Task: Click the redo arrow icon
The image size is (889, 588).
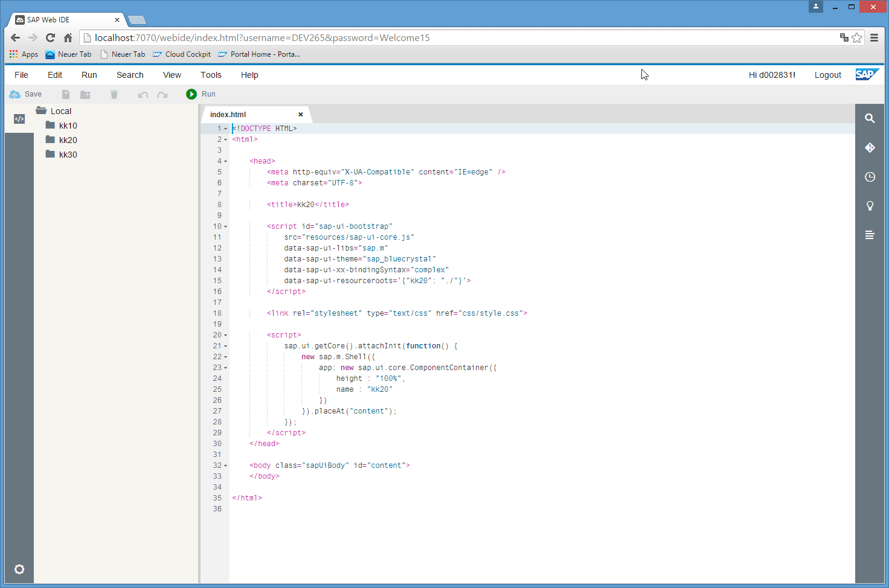Action: click(162, 95)
